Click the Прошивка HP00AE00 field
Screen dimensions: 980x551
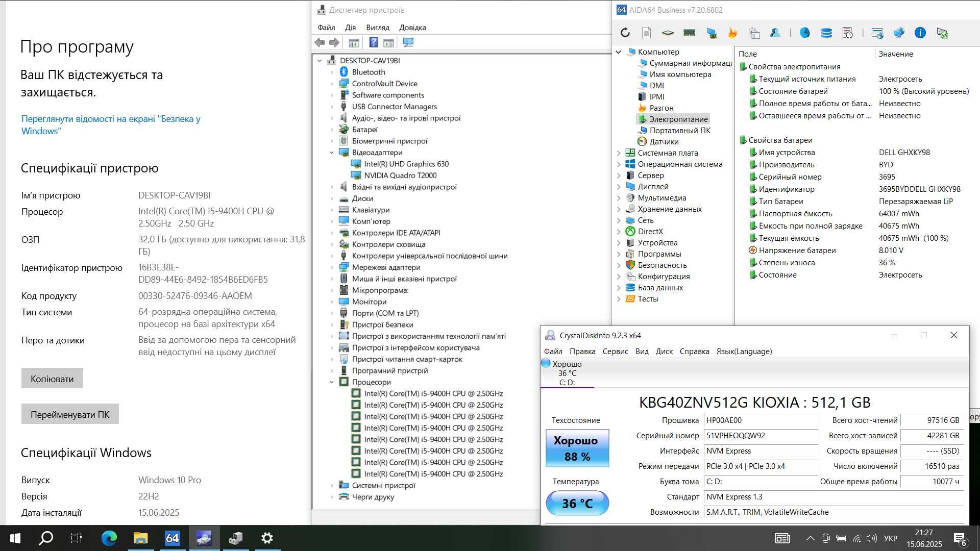761,420
